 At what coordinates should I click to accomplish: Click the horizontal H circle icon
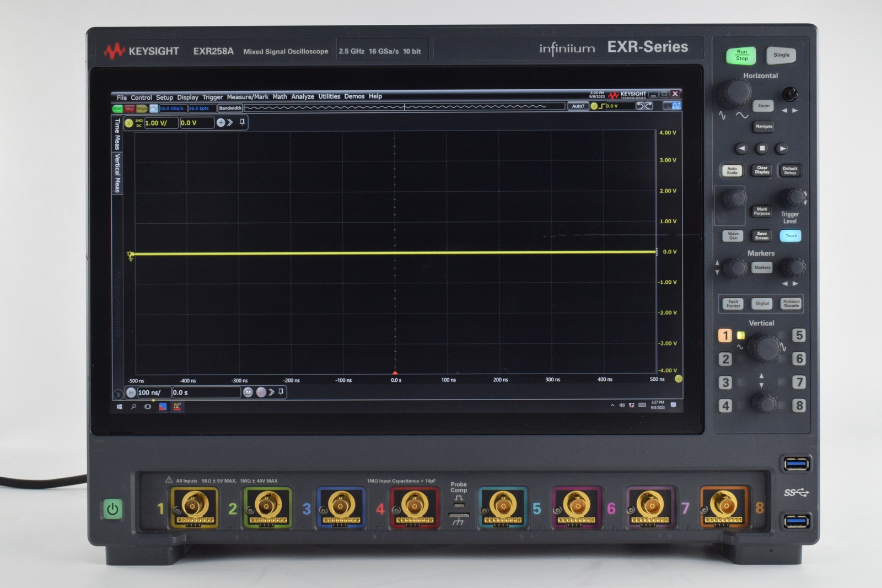point(131,393)
